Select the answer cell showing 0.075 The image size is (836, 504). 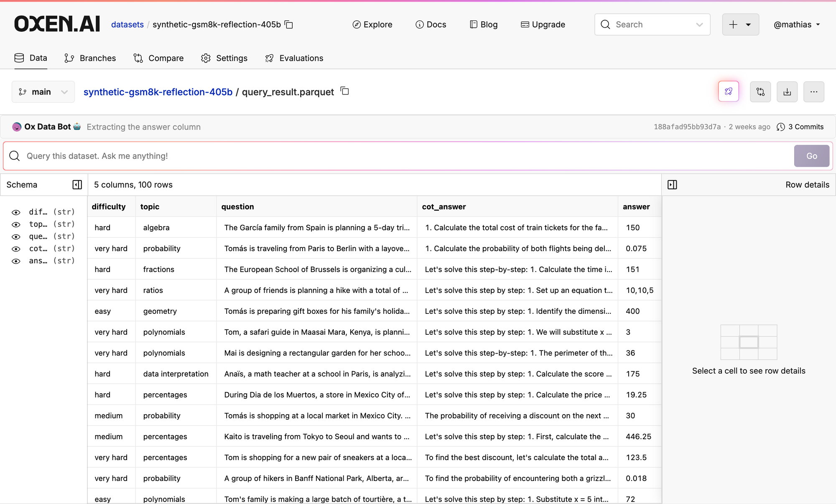click(x=636, y=249)
